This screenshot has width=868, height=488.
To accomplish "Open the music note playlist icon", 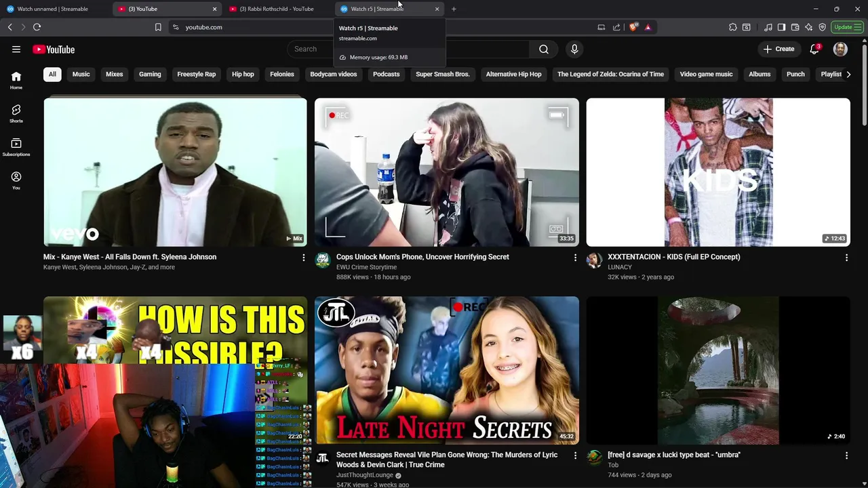I will pyautogui.click(x=768, y=27).
